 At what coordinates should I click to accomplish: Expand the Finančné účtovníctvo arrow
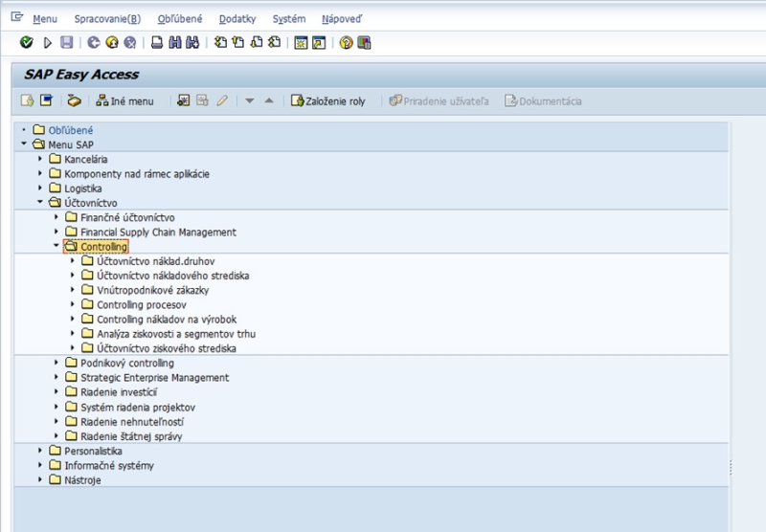click(x=56, y=216)
